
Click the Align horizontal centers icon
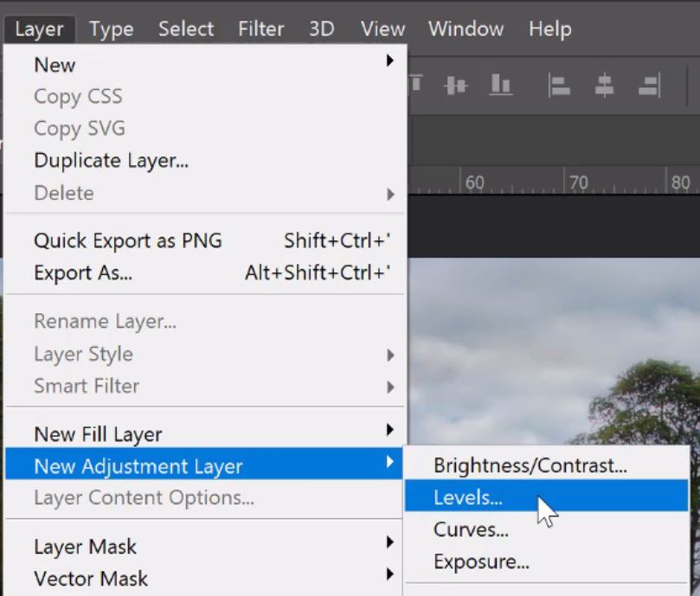click(604, 85)
